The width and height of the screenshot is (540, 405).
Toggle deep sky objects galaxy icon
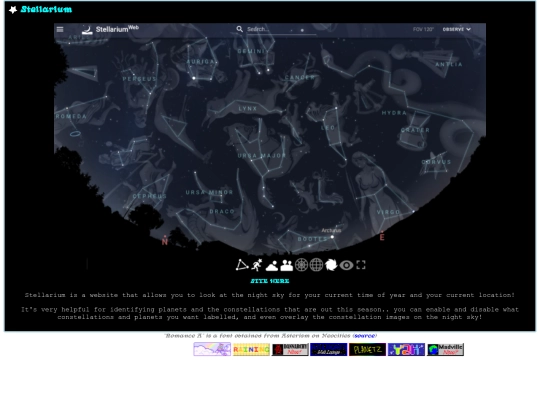point(331,265)
